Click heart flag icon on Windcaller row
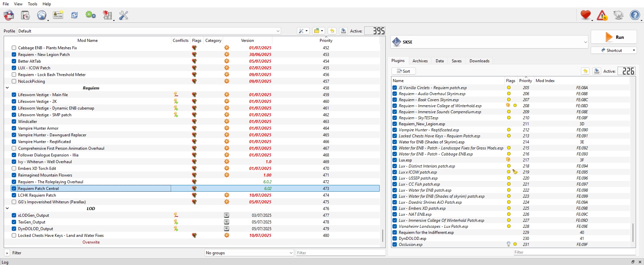 pos(194,121)
